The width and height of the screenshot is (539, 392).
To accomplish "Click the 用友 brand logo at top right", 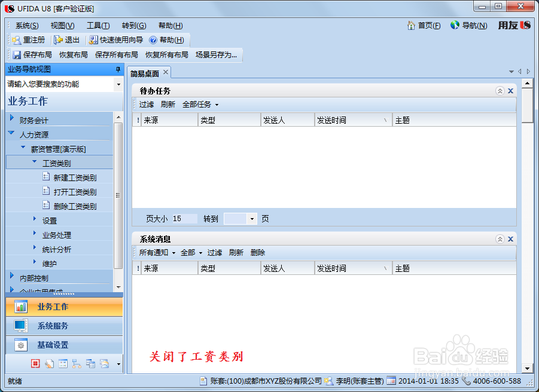I will point(514,25).
